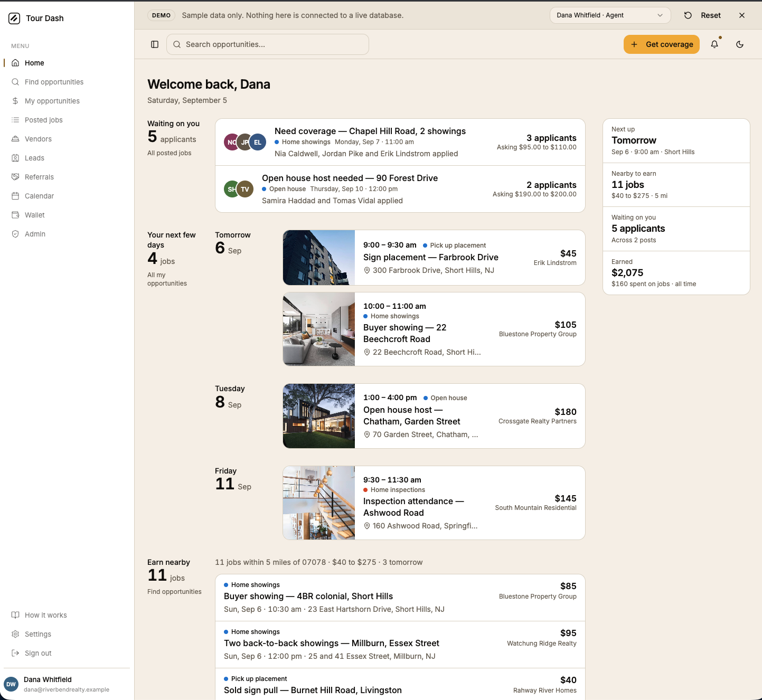
Task: Open My opportunities in sidebar
Action: click(x=67, y=101)
